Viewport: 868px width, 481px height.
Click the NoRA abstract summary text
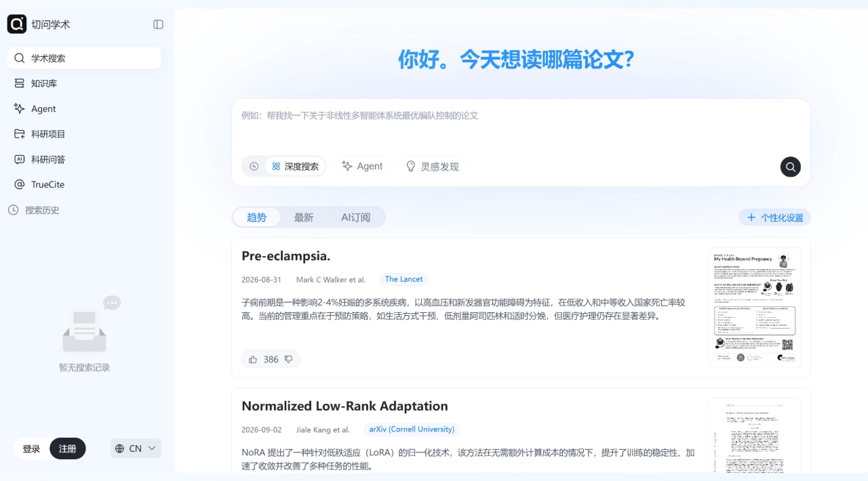click(x=468, y=459)
